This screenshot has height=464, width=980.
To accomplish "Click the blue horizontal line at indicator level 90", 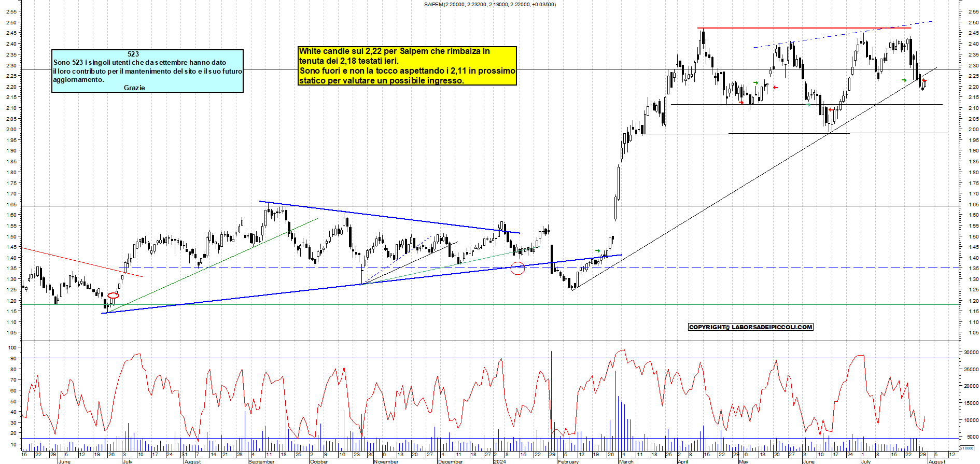I will point(490,358).
